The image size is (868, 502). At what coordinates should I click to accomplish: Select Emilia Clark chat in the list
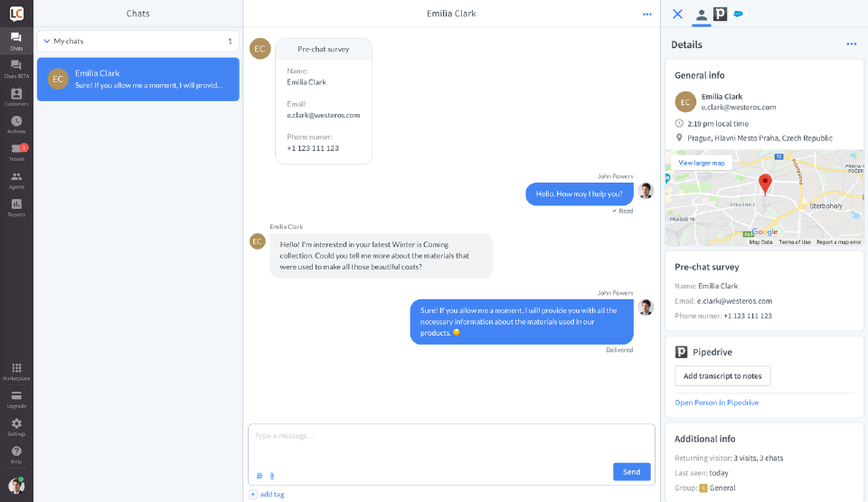point(138,80)
